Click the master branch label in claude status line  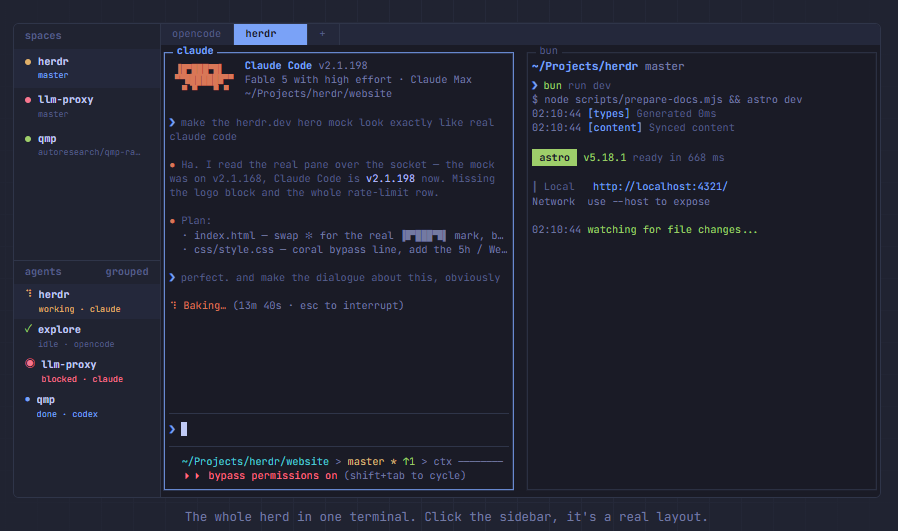365,461
